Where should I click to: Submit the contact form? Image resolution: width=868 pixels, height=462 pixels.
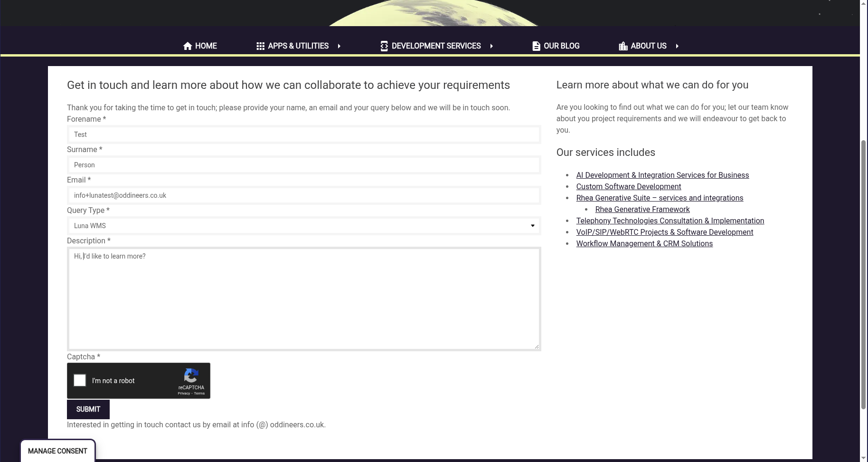pos(88,409)
